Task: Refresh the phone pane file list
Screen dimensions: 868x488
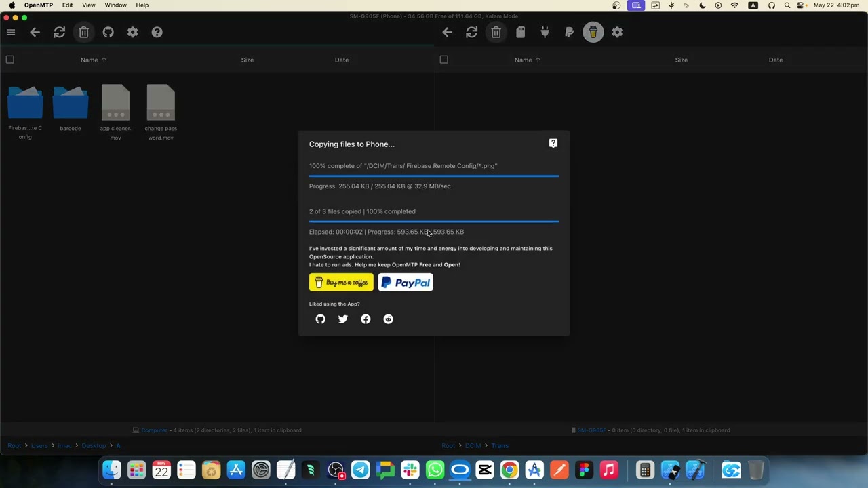Action: (472, 32)
